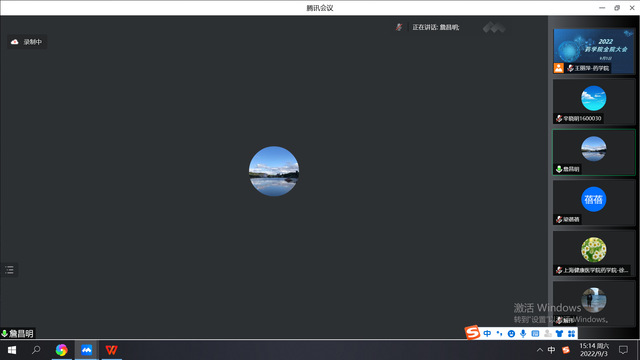
Task: Start voice input on Sogou toolbar
Action: pos(523,334)
